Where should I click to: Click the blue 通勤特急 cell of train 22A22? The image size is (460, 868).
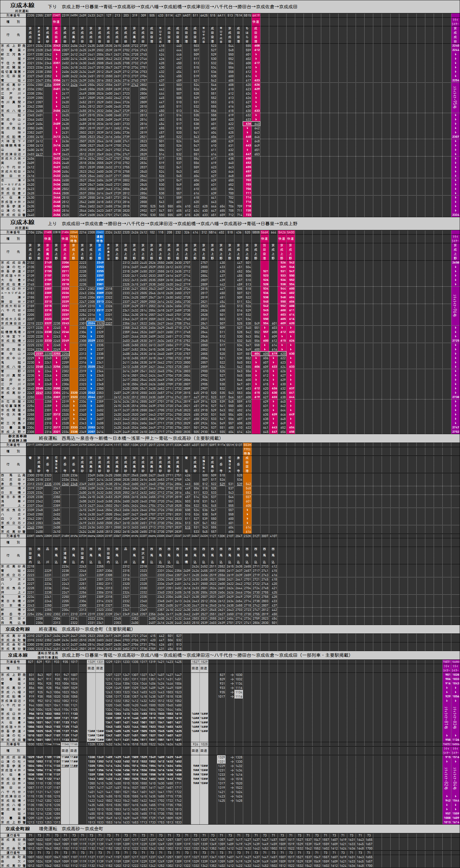[x=100, y=239]
